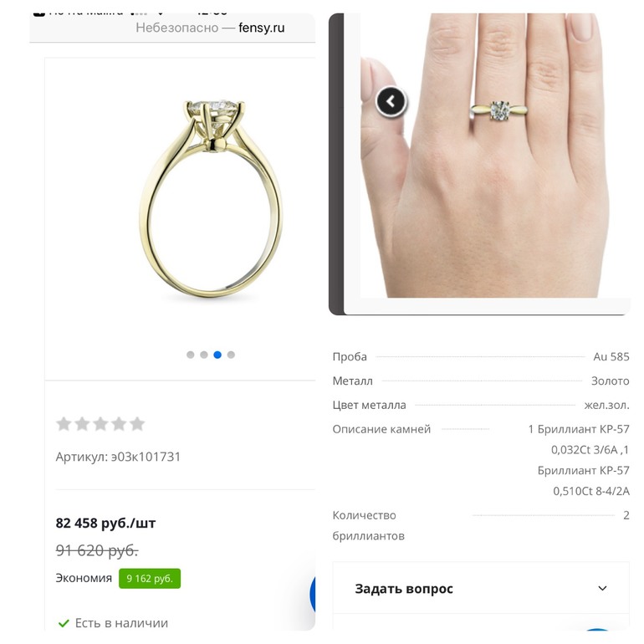Click the blue floating button near price
The image size is (644, 644).
(x=313, y=594)
